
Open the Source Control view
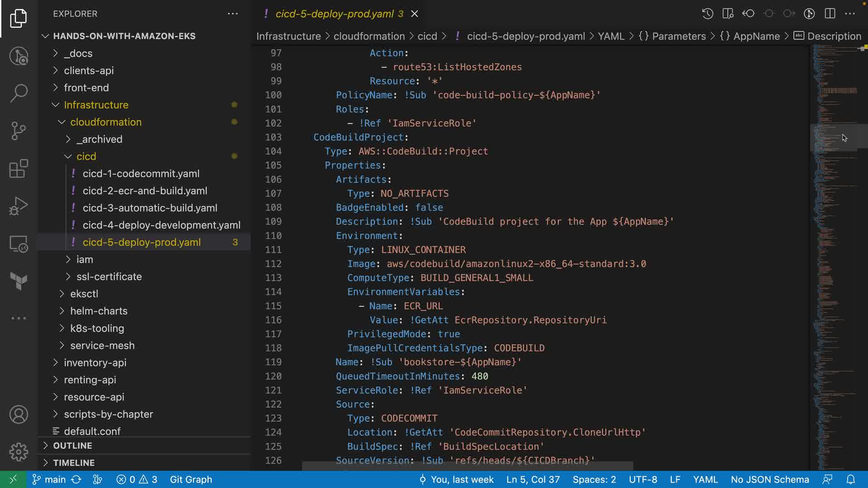pyautogui.click(x=19, y=131)
